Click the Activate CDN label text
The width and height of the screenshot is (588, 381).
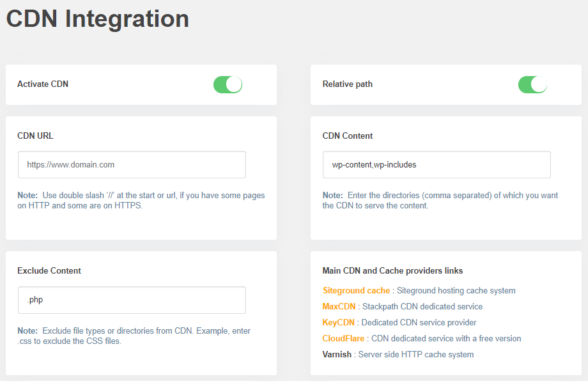click(x=43, y=84)
